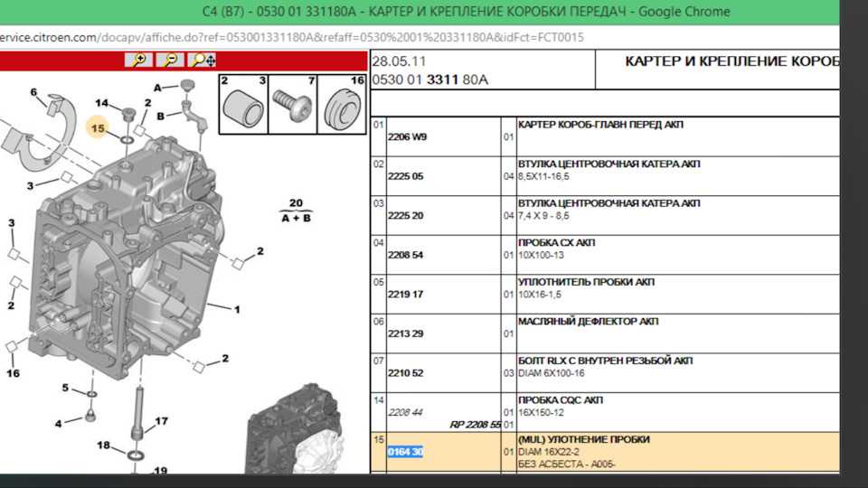The image size is (868, 488).
Task: Click dimension text 7,4 X 9 - 8,5
Action: (543, 215)
